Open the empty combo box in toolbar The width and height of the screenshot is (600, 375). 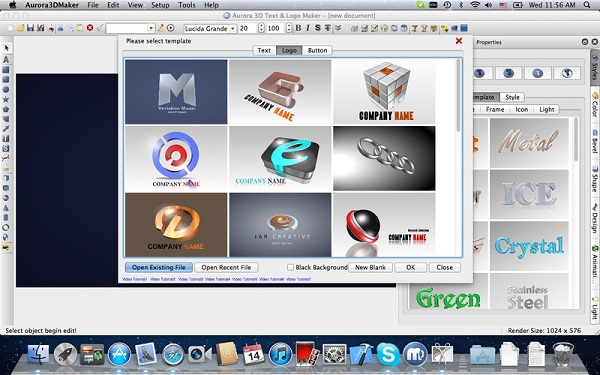130,28
